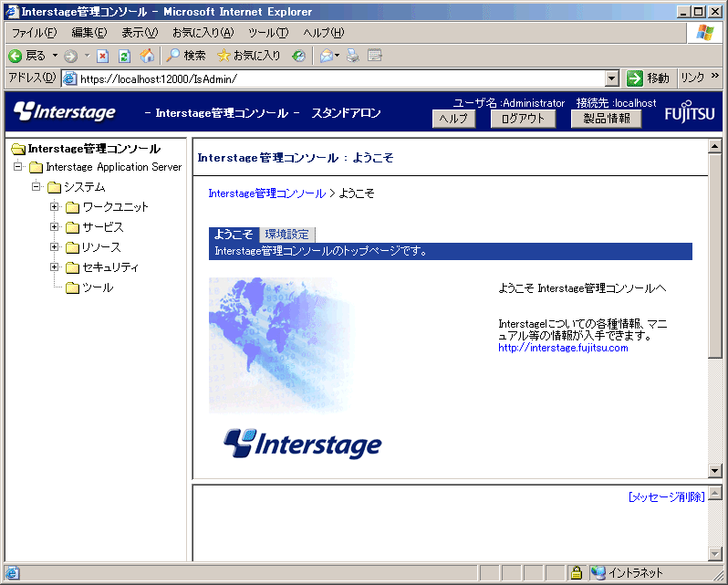Click the Interstage管理コンソール breadcrumb link
This screenshot has width=728, height=585.
click(267, 193)
